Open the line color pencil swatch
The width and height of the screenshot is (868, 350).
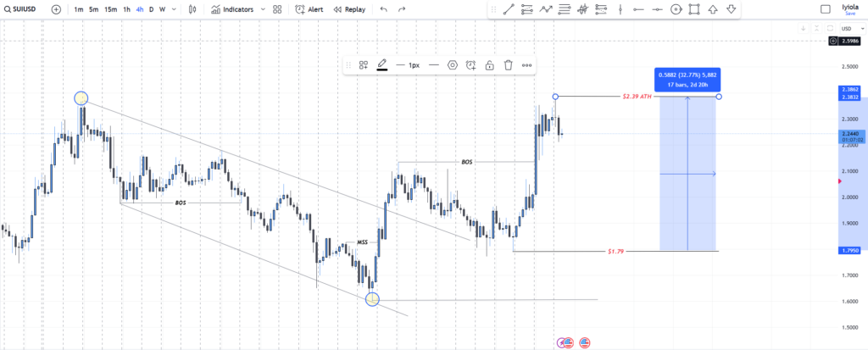click(x=382, y=65)
